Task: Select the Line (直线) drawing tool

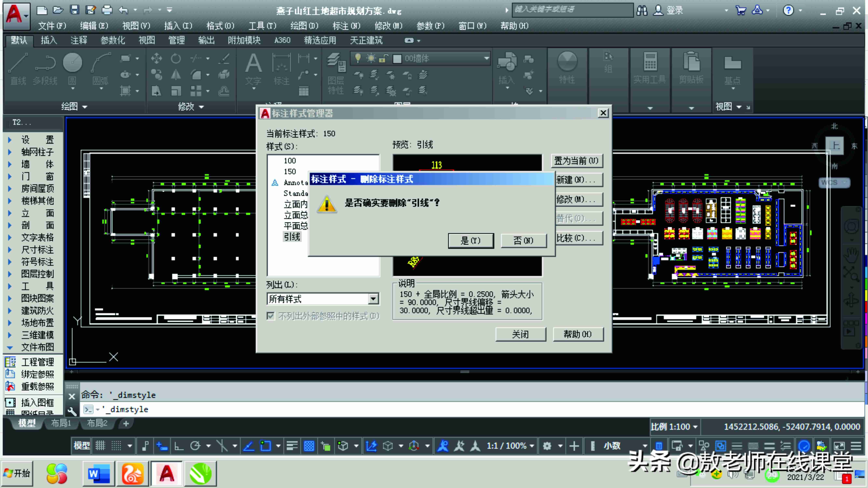Action: (x=18, y=69)
